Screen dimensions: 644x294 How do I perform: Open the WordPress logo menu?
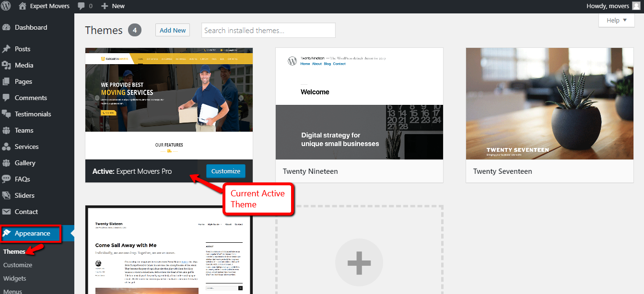click(6, 6)
